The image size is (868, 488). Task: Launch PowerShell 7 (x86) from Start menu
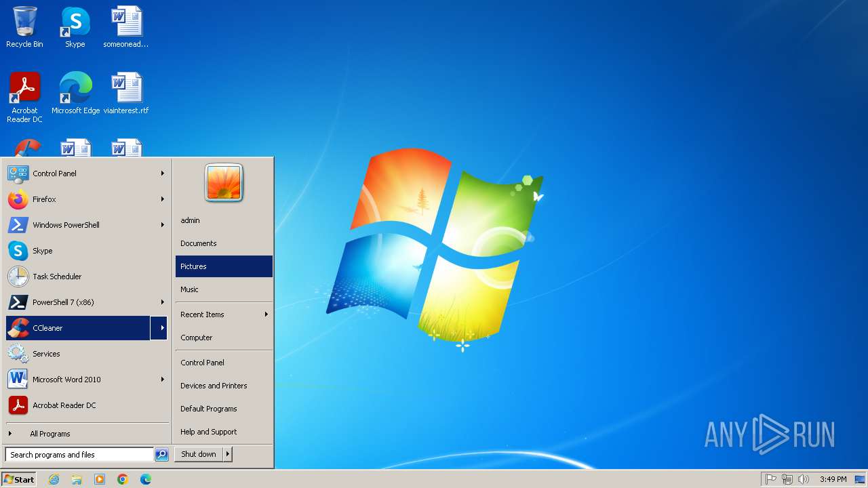[78, 302]
